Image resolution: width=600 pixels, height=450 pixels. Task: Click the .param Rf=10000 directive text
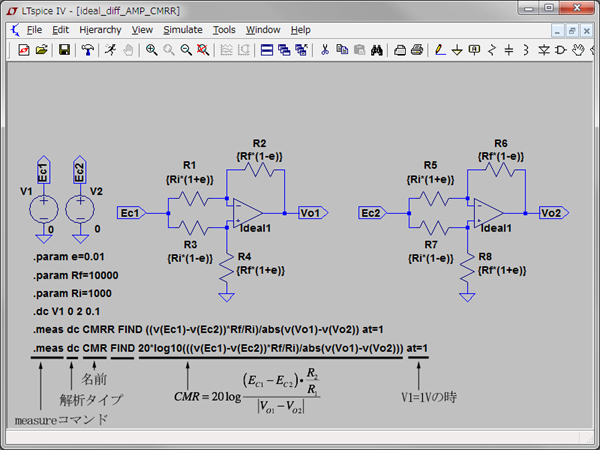coord(76,276)
